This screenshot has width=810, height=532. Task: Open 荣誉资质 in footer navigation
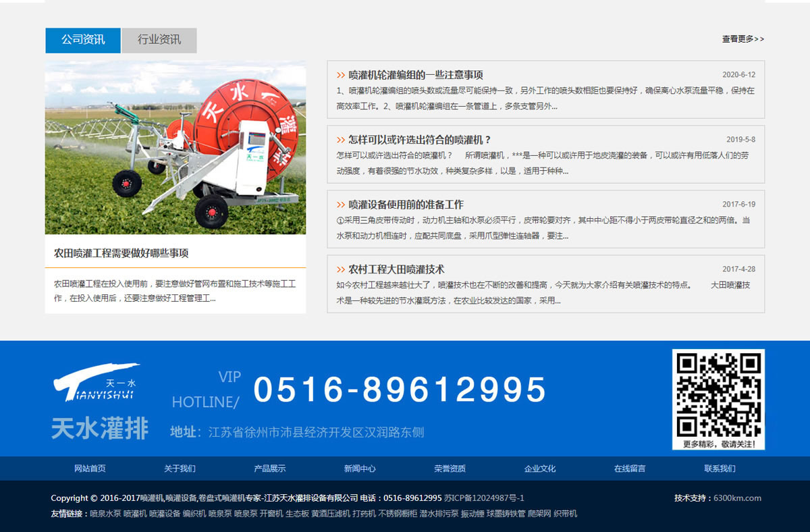450,469
